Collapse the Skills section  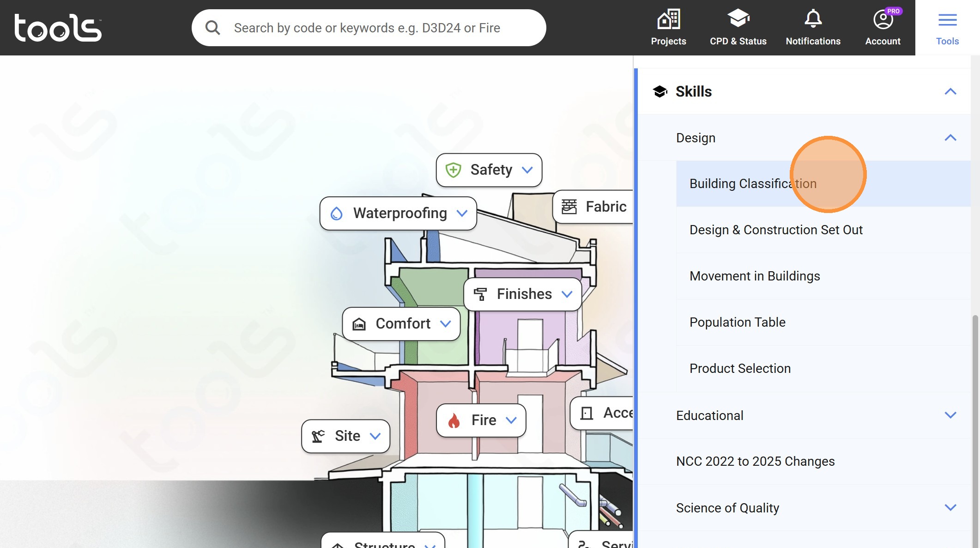950,91
